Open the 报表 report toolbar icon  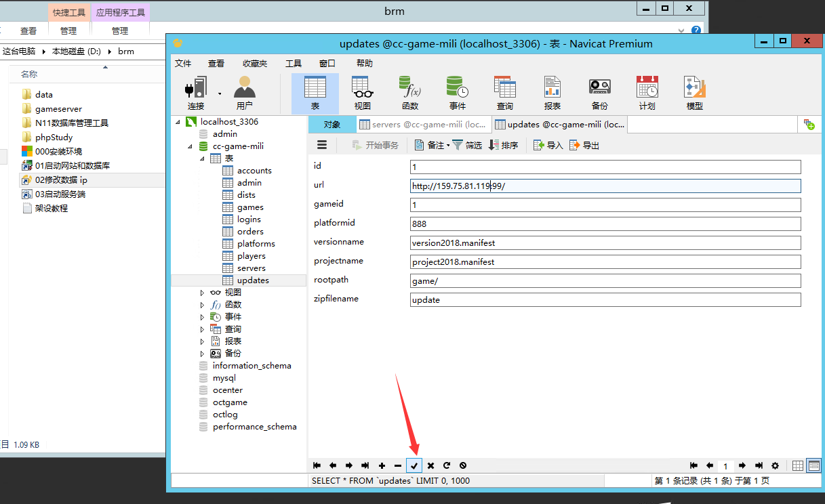point(552,93)
